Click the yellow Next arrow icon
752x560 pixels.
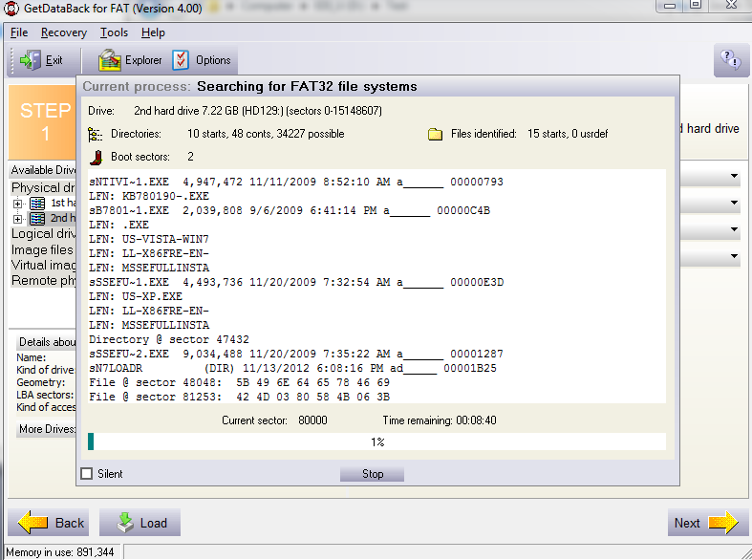723,523
